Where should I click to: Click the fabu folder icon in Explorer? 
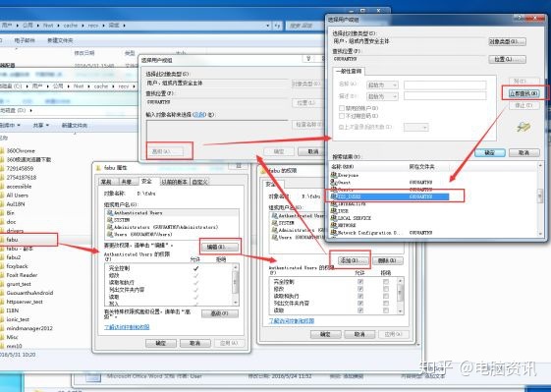(x=2, y=240)
